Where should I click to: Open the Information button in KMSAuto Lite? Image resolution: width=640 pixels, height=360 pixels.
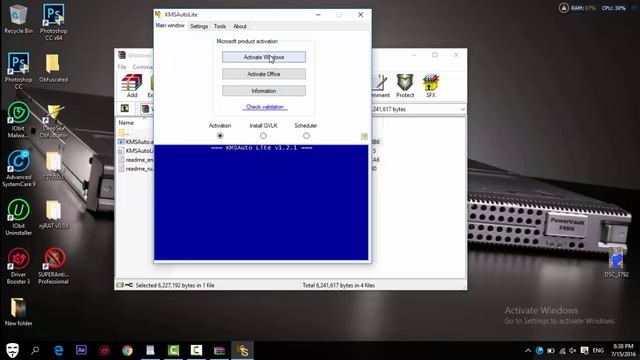[x=264, y=91]
